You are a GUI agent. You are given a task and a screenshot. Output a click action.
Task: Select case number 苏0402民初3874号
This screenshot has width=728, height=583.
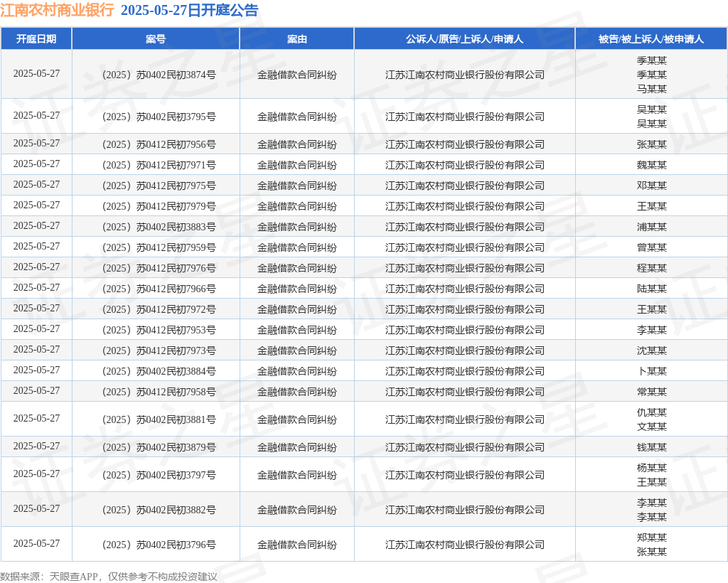[159, 75]
